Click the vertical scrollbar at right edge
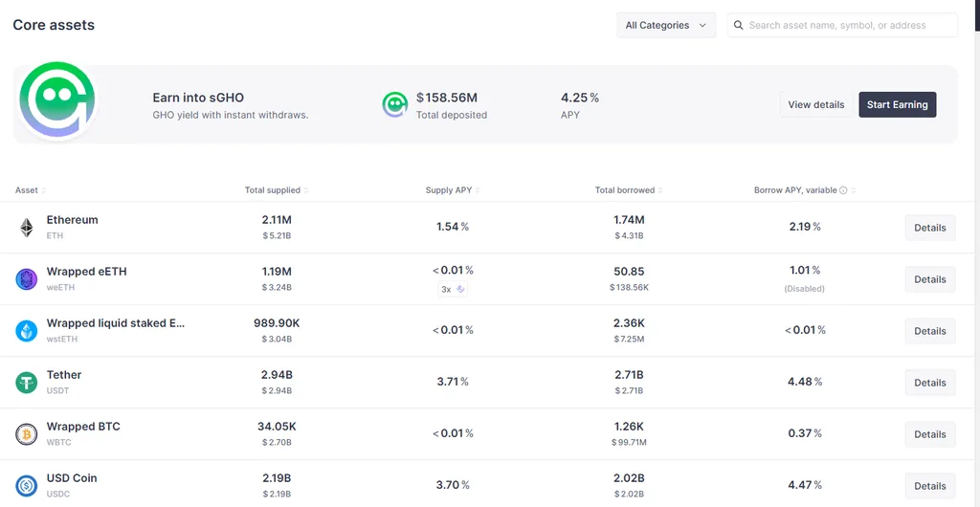Image resolution: width=980 pixels, height=507 pixels. click(977, 15)
